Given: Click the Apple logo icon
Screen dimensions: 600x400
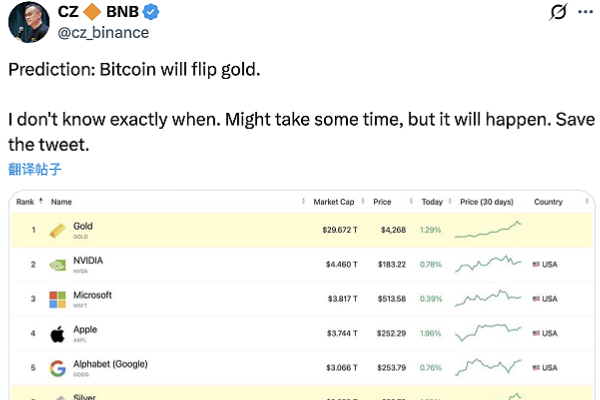Looking at the screenshot, I should click(x=58, y=334).
